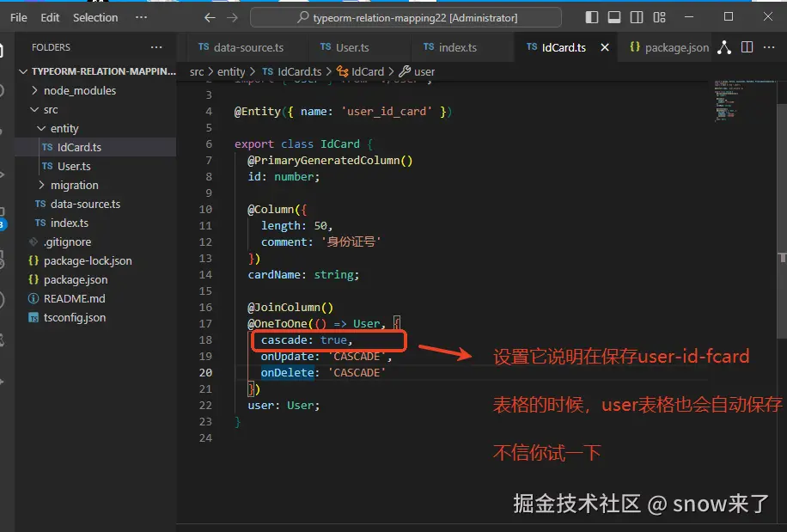Click line number 20 in the gutter
The height and width of the screenshot is (532, 787).
pyautogui.click(x=205, y=372)
